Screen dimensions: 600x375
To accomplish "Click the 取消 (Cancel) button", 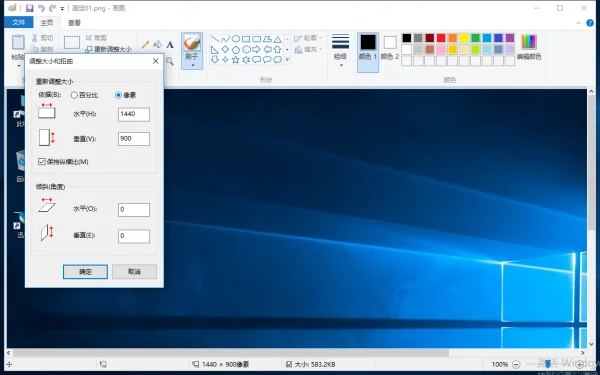I will (134, 272).
